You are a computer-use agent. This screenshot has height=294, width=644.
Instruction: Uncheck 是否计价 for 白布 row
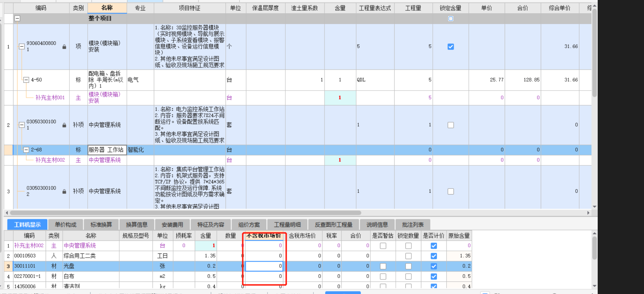pos(433,276)
